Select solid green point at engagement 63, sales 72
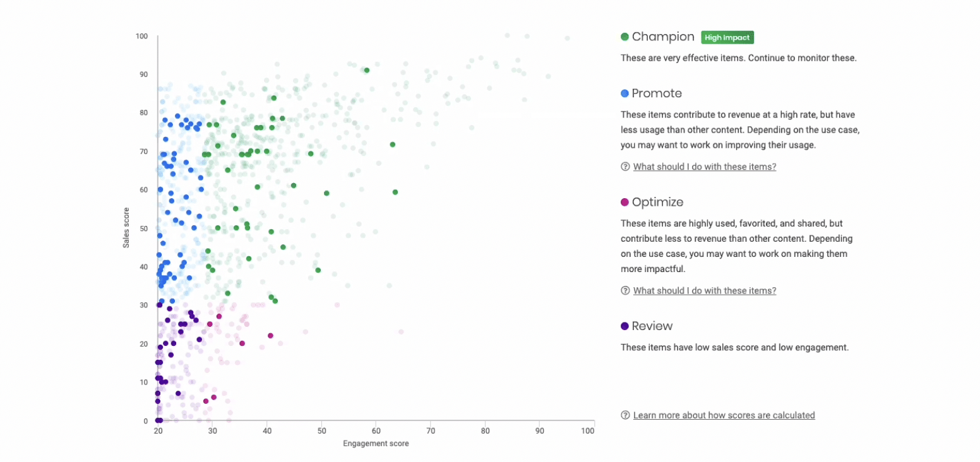The width and height of the screenshot is (980, 462). pos(392,145)
